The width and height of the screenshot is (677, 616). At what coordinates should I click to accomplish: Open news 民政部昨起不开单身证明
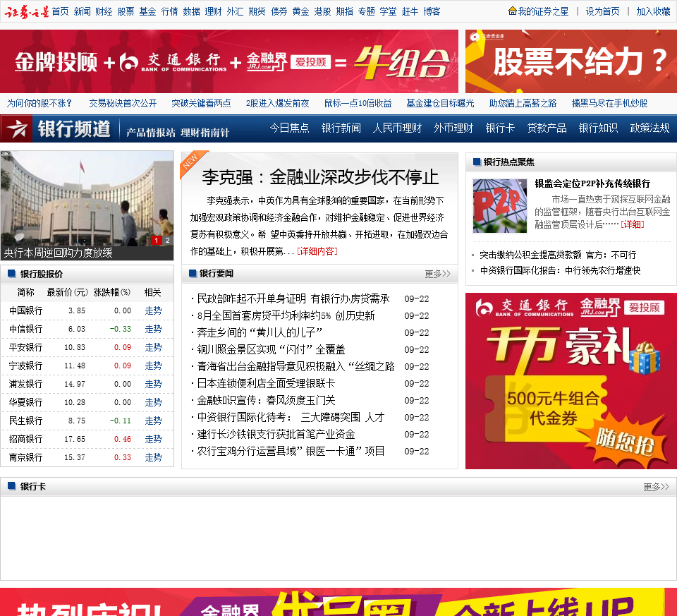(293, 299)
